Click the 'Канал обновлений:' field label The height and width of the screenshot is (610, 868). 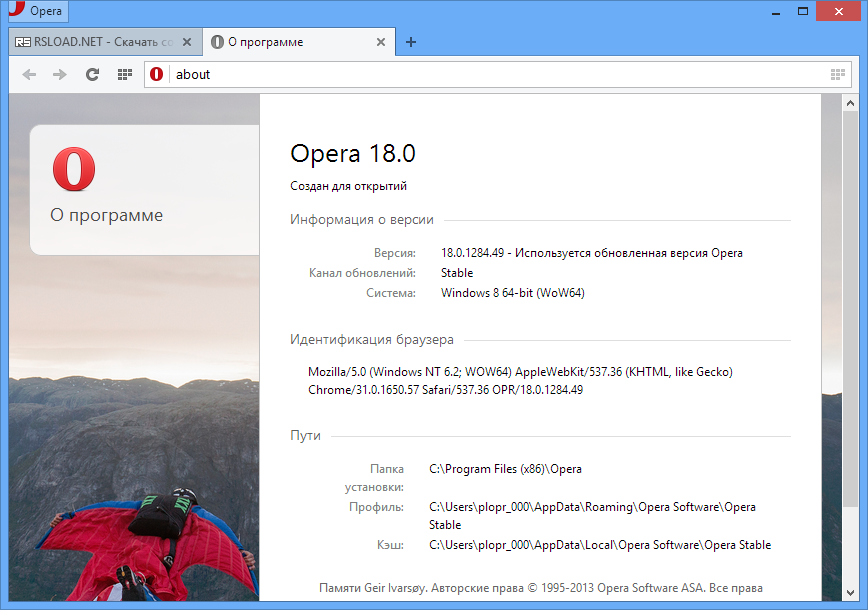pyautogui.click(x=363, y=273)
